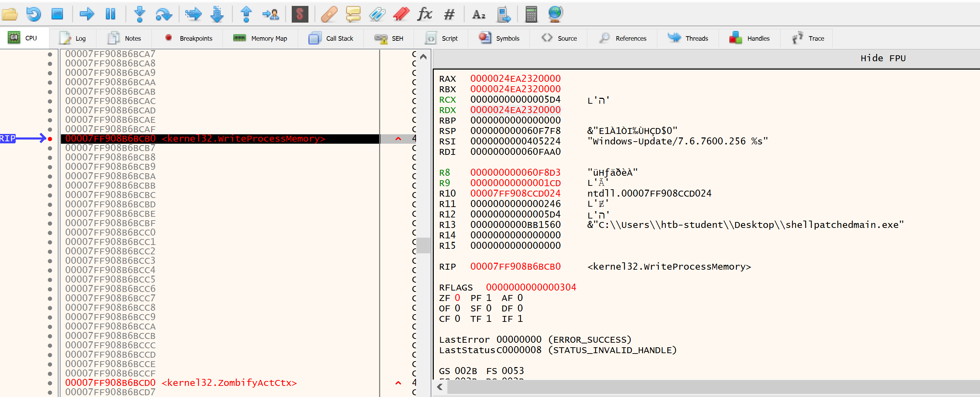Viewport: 980px width, 397px height.
Task: Toggle breakpoint dot at 00007FF908B6BCBF
Action: [50, 223]
